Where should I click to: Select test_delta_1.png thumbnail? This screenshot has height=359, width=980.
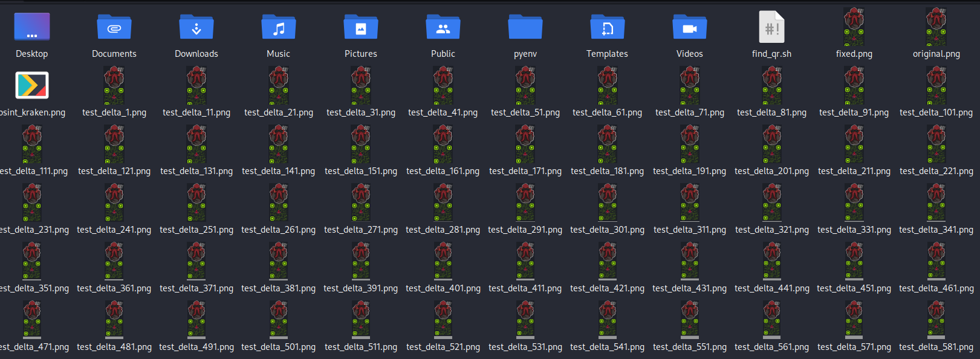pos(114,86)
